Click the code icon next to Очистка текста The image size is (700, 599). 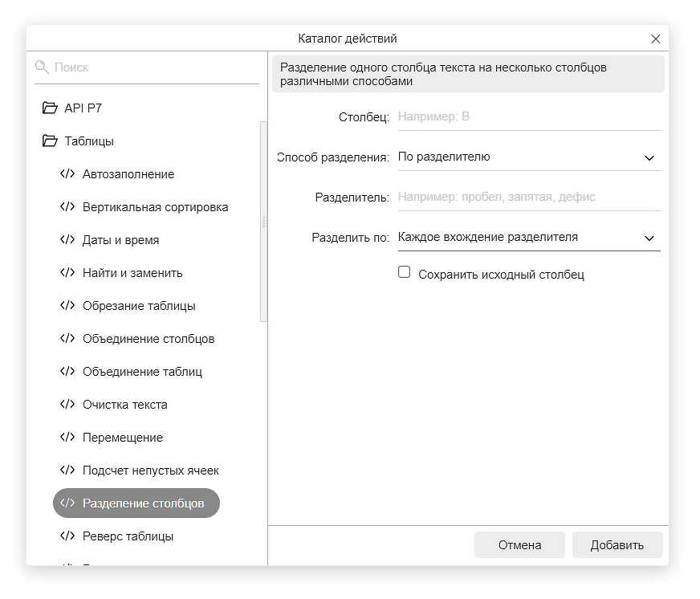[67, 405]
